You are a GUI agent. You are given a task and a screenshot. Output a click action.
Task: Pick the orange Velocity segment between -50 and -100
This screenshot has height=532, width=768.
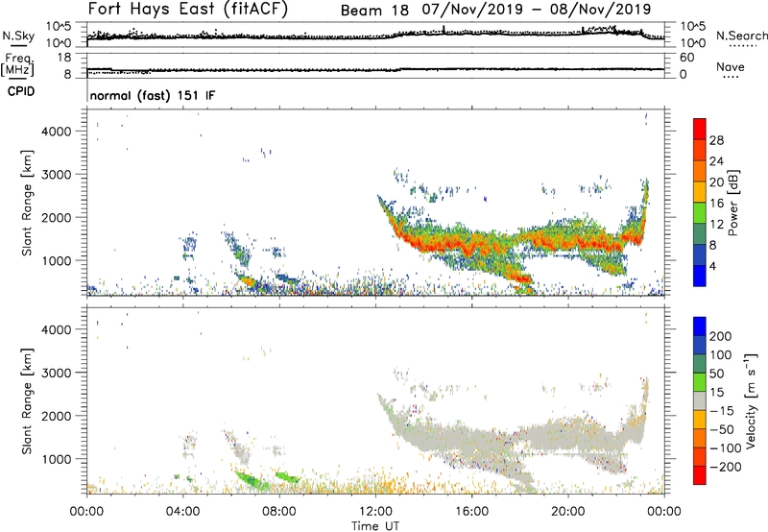(x=700, y=439)
